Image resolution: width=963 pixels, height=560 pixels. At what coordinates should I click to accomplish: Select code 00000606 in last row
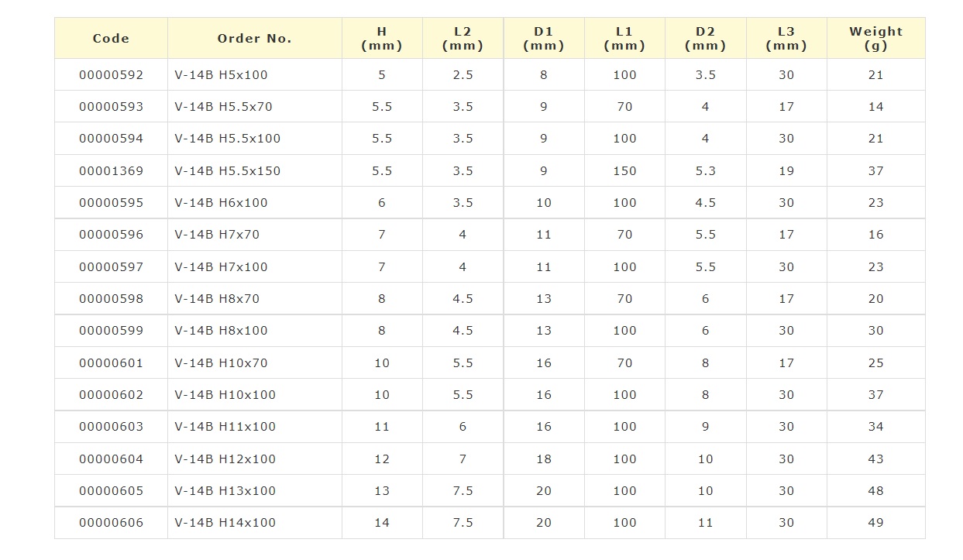pyautogui.click(x=111, y=523)
